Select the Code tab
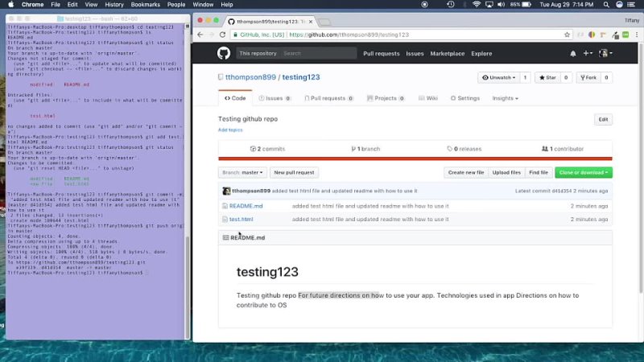The height and width of the screenshot is (362, 644). pos(235,98)
